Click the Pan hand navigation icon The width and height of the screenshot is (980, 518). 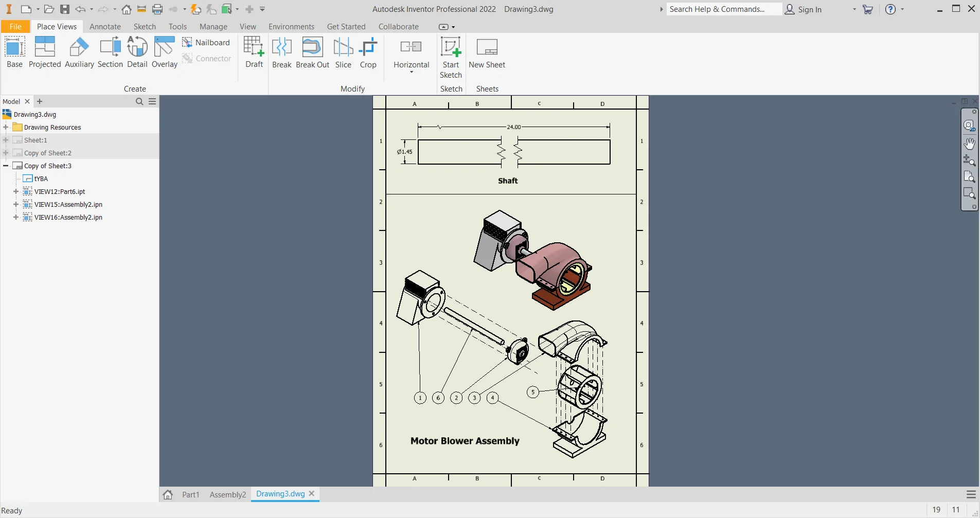(969, 143)
